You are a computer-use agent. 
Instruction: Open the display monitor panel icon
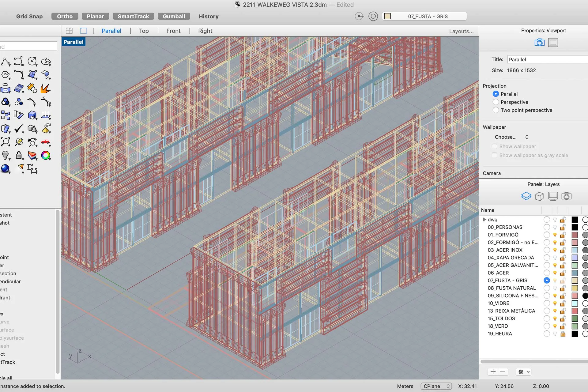click(553, 196)
